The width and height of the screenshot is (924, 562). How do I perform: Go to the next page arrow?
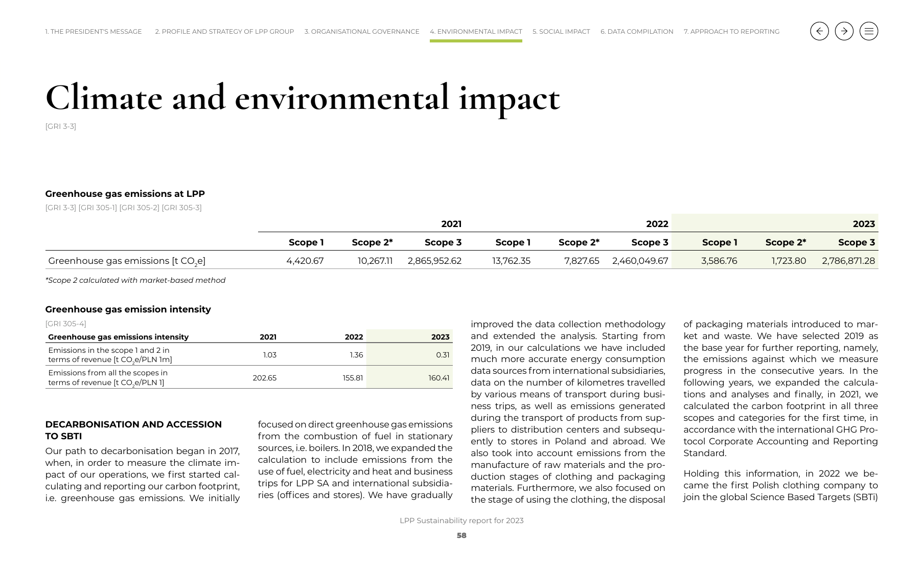tap(844, 31)
